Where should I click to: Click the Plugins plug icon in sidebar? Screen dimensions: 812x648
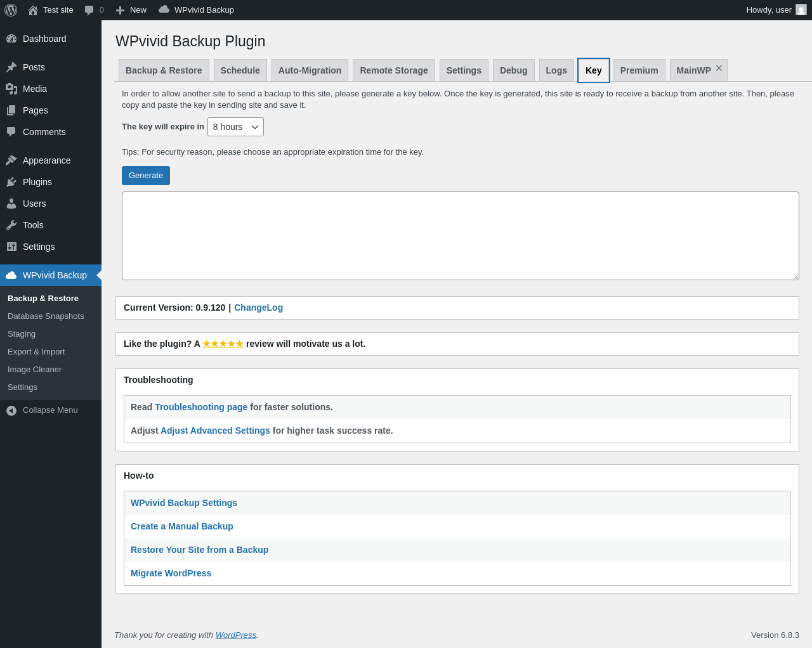(x=11, y=182)
